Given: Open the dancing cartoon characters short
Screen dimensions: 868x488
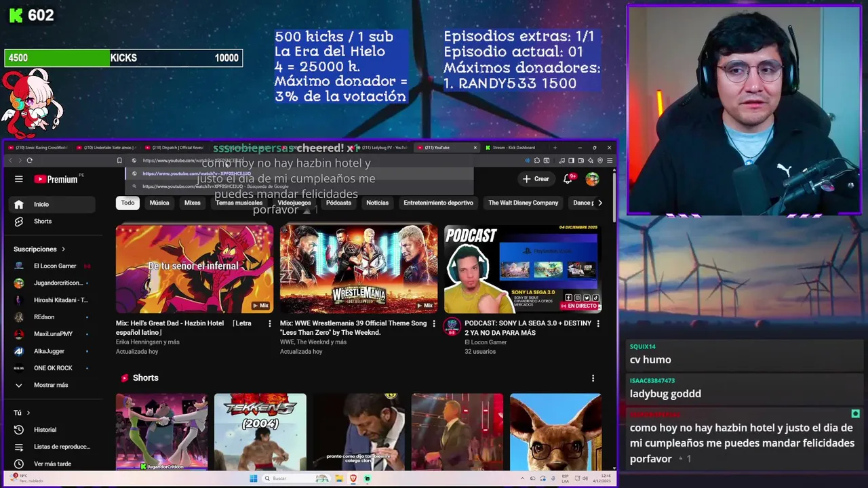Looking at the screenshot, I should (162, 432).
